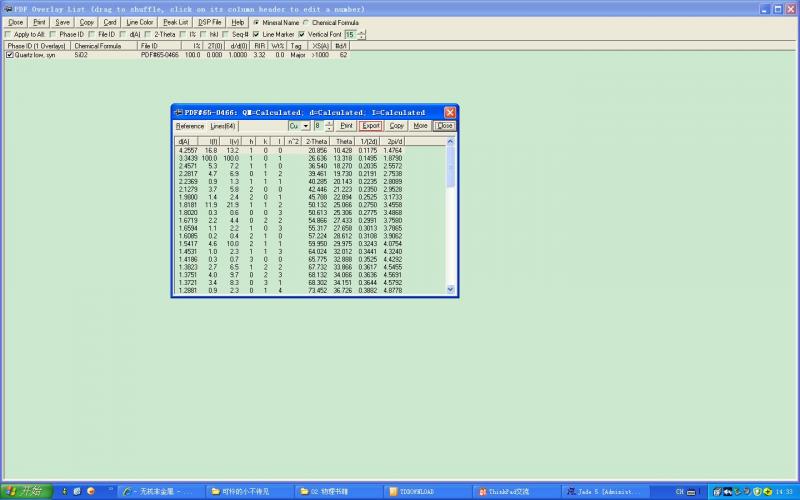
Task: Change the Line Color
Action: (139, 22)
